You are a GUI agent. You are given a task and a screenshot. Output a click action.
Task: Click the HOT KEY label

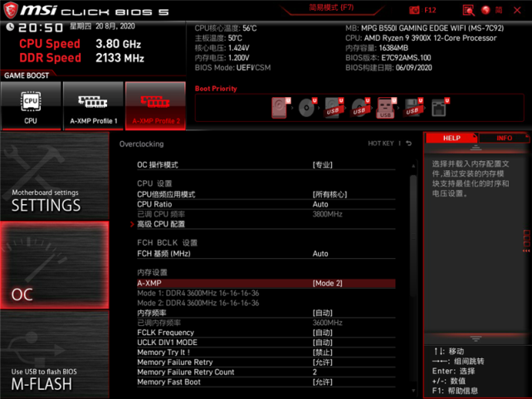coord(381,144)
